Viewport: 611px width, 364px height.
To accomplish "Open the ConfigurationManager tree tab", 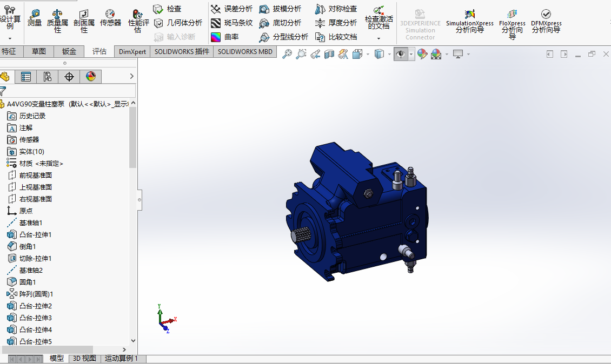I will coord(47,77).
